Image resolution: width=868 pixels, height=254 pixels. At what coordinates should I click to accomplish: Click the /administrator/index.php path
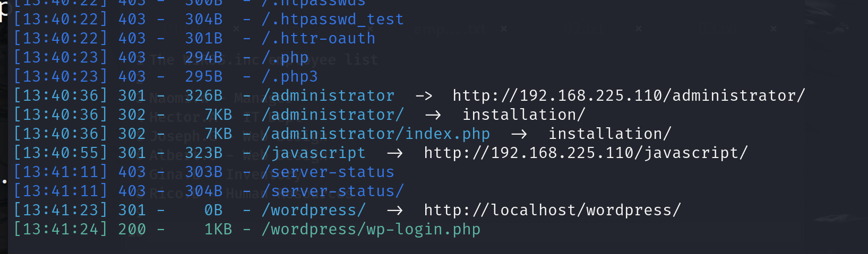coord(376,134)
